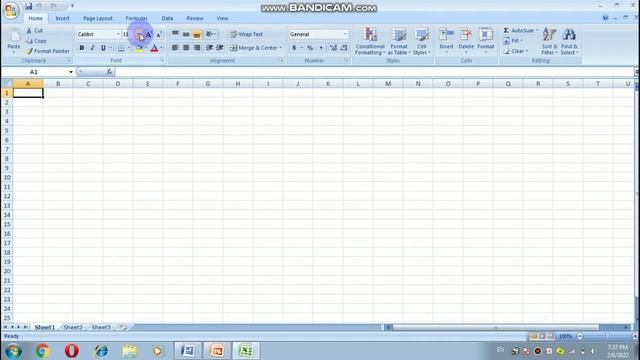Apply Percent Style format
Viewport: 640px width, 360px height.
click(310, 48)
